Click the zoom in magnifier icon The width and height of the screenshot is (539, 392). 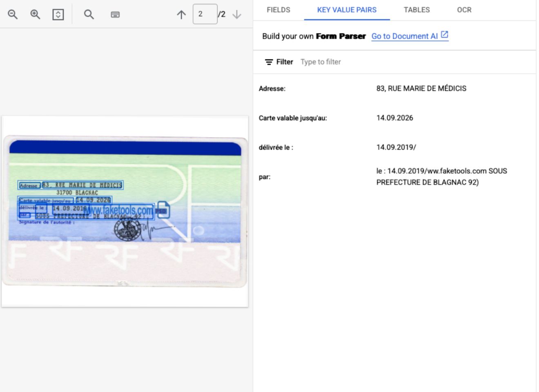coord(36,14)
